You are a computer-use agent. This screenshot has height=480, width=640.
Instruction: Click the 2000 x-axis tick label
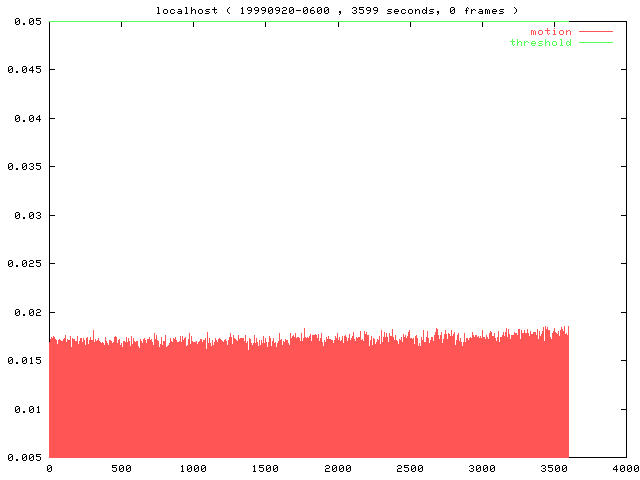[338, 468]
